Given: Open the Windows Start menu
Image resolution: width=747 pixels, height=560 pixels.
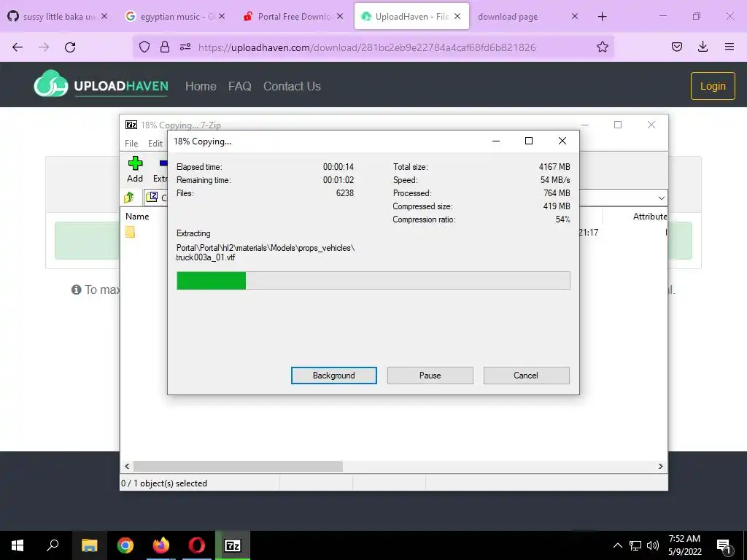Looking at the screenshot, I should 18,545.
